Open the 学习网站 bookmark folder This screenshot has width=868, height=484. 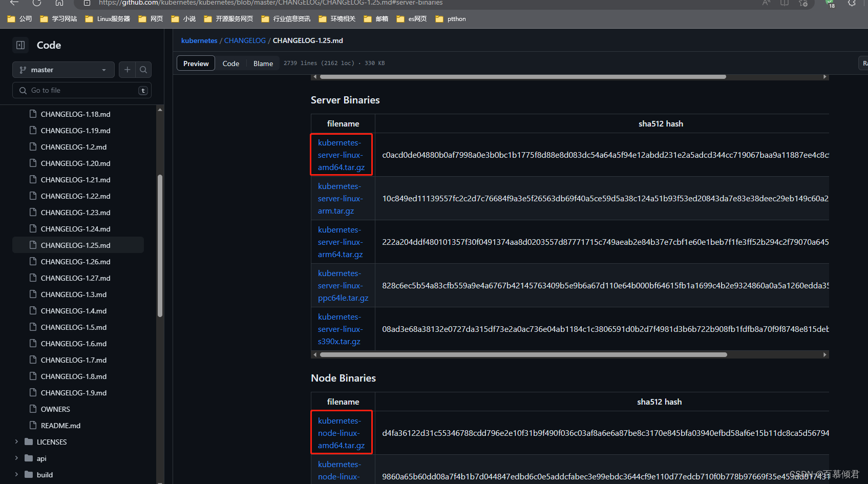tap(58, 19)
